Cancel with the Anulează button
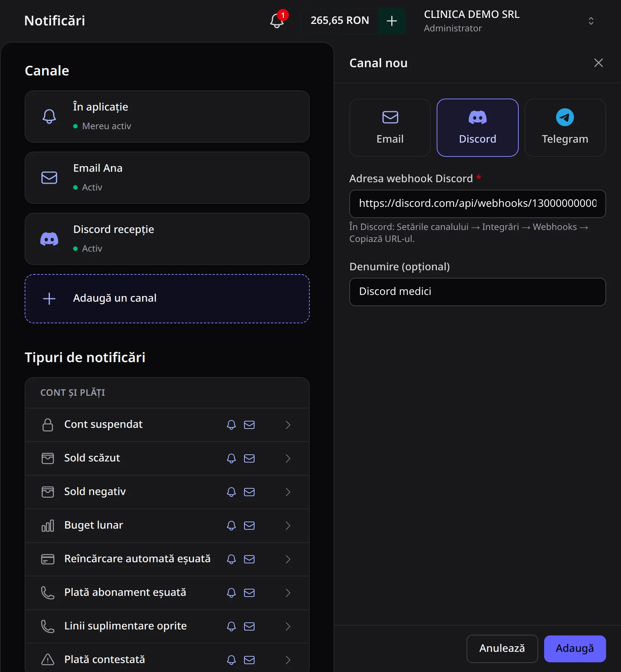 tap(502, 648)
